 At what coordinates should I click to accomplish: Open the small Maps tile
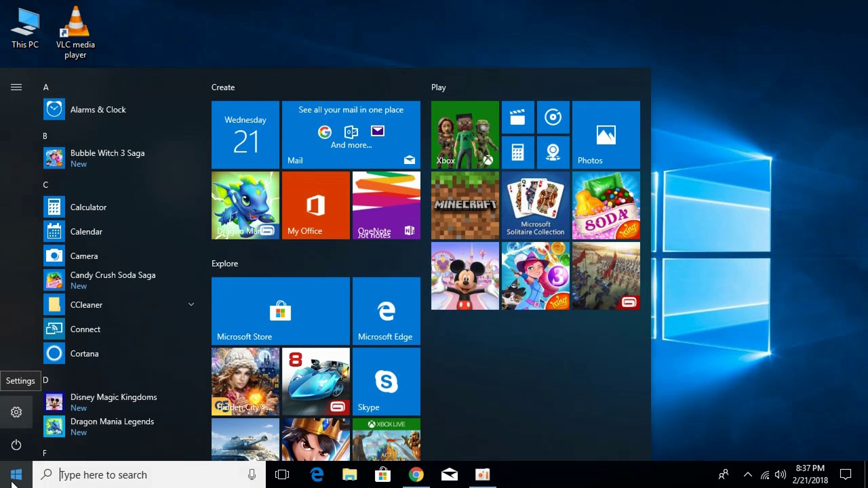553,152
